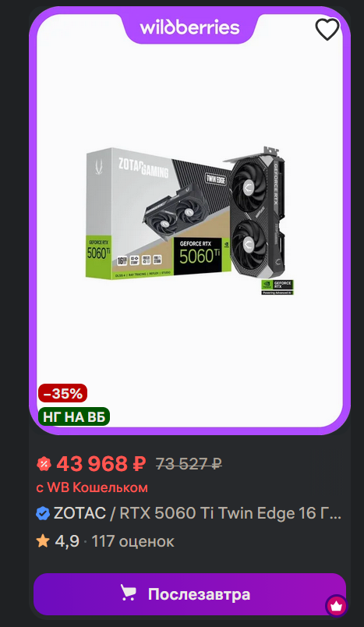Click the wildberries logo at top

tap(189, 27)
